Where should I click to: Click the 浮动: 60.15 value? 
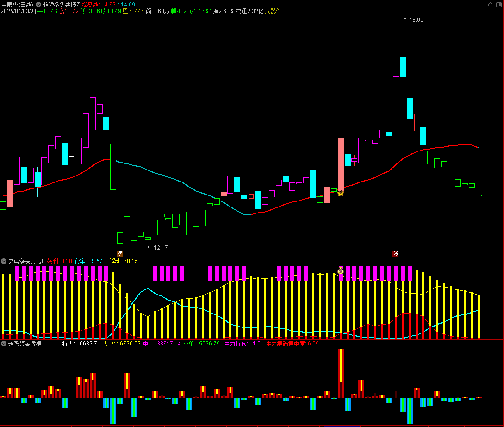coord(124,261)
